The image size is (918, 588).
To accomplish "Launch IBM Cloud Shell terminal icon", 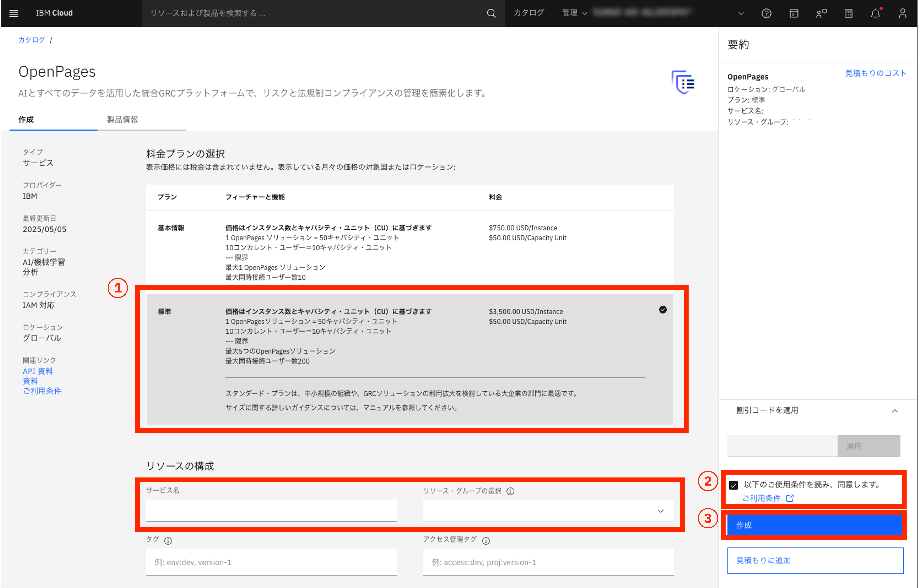I will 794,13.
